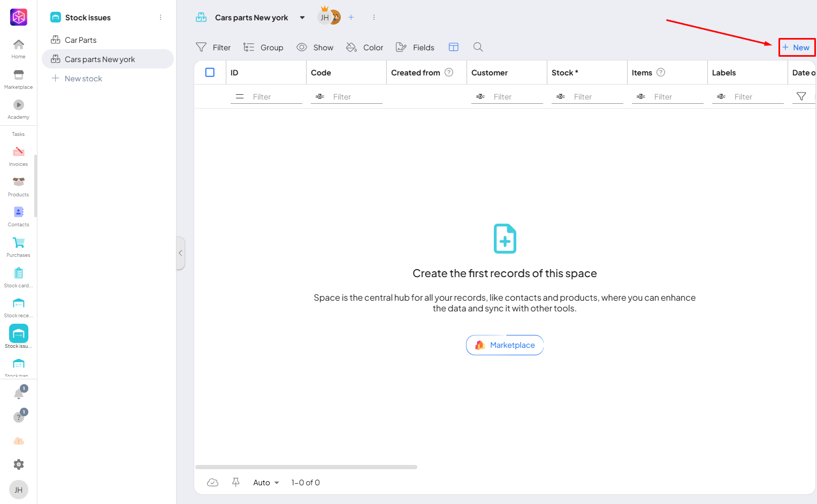Click the cloud sync icon in footer
The image size is (817, 504).
coord(212,483)
